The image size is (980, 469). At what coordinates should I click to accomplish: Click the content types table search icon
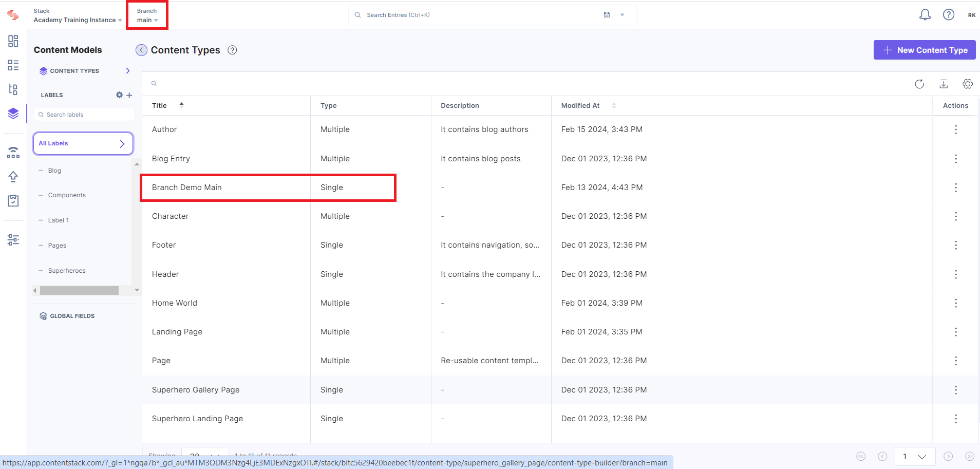154,83
